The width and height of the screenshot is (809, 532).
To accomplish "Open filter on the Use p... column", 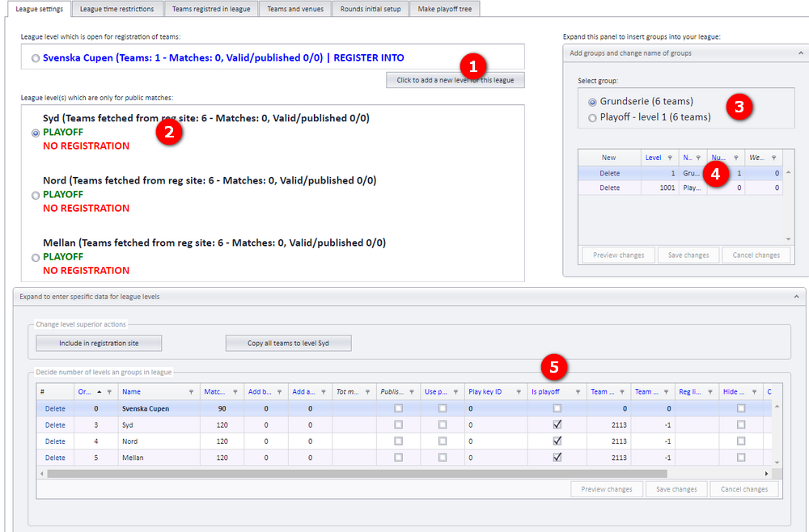I will tap(455, 392).
